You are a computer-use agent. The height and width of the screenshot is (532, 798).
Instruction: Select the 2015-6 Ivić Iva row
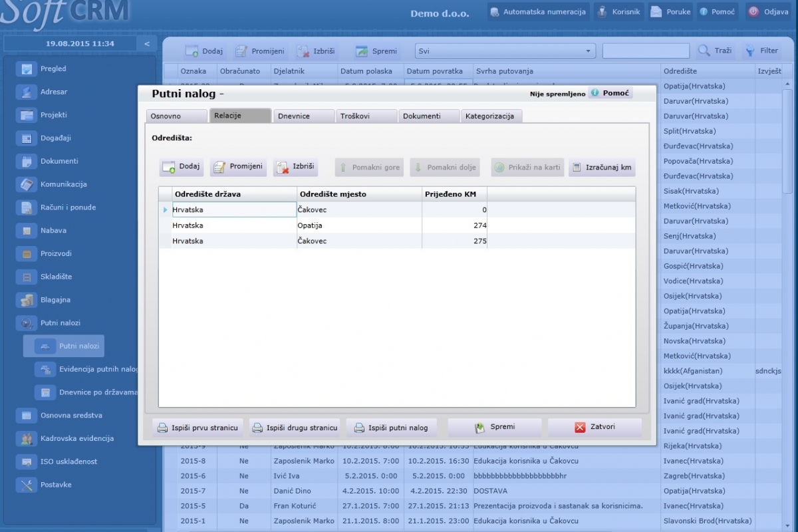coord(472,476)
